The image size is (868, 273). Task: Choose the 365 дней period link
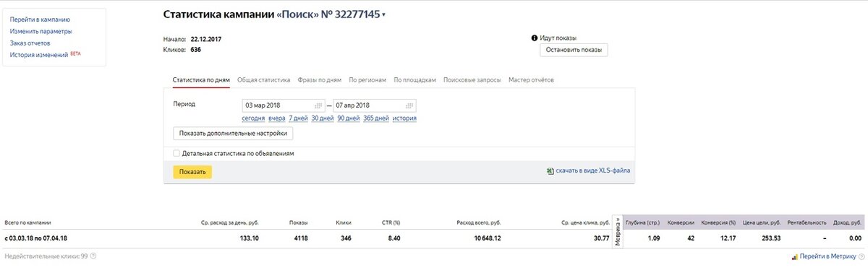pyautogui.click(x=376, y=118)
